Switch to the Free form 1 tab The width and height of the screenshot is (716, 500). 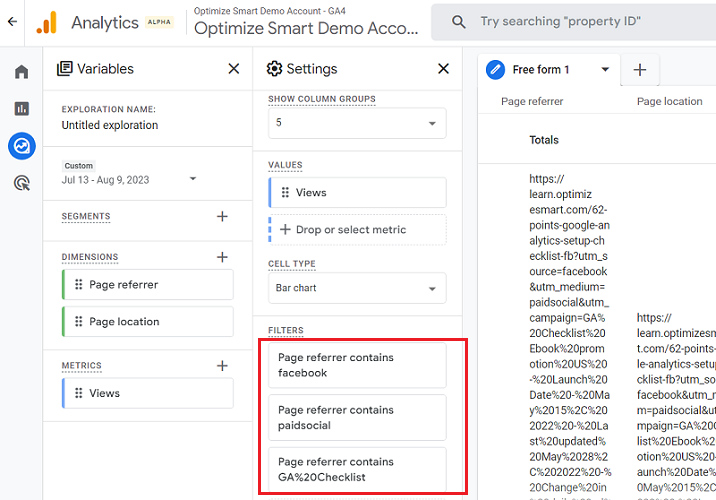pyautogui.click(x=540, y=70)
